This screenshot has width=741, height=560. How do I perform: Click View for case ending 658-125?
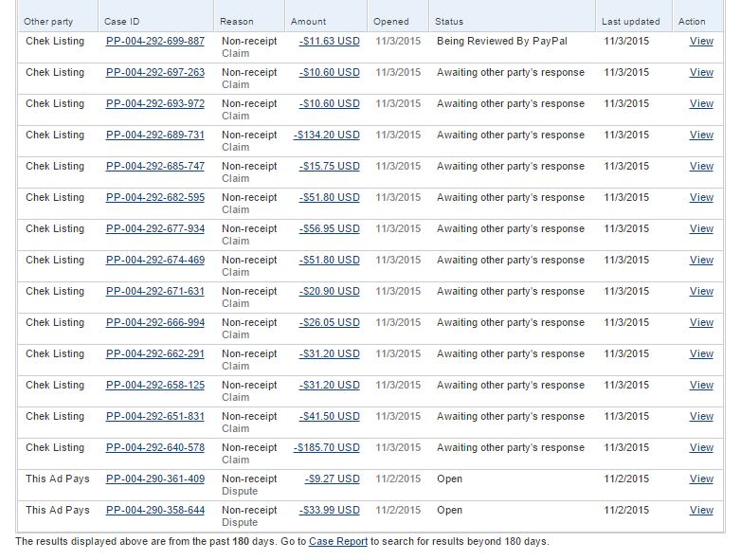(701, 385)
